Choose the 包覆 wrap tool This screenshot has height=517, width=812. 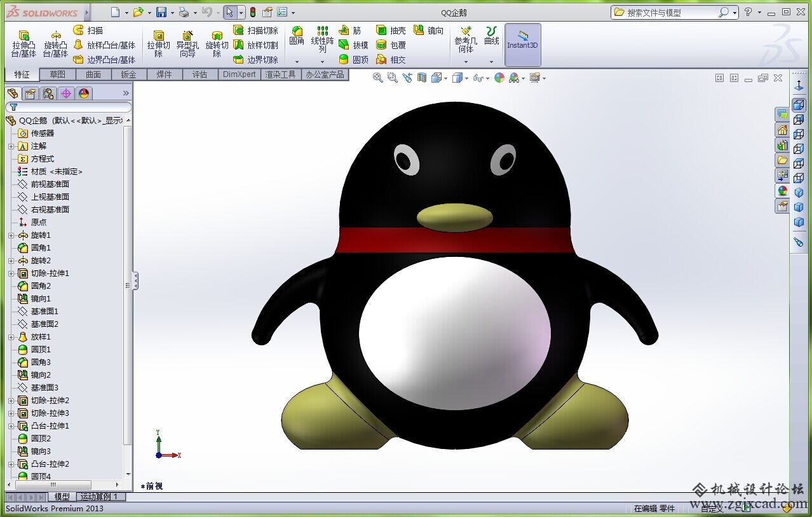391,45
